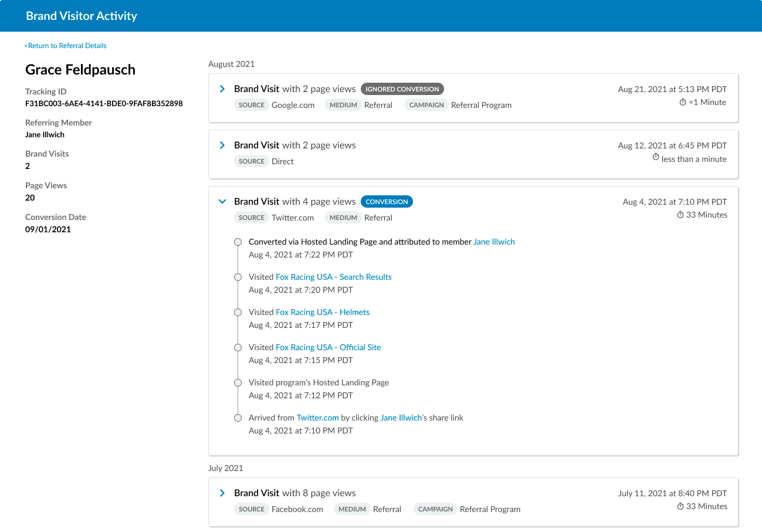Click timestamp Aug 12, 2021 at 6:45 PM PDT
This screenshot has height=532, width=762.
pos(672,145)
